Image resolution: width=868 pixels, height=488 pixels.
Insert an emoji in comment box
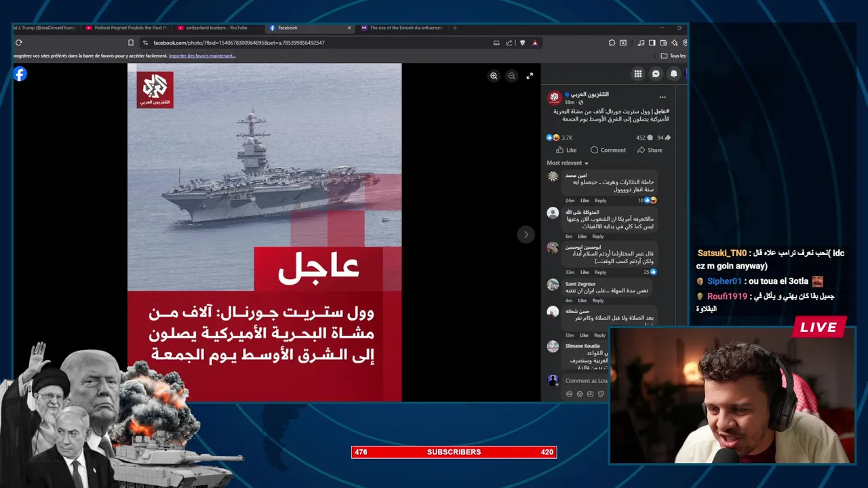pos(580,394)
